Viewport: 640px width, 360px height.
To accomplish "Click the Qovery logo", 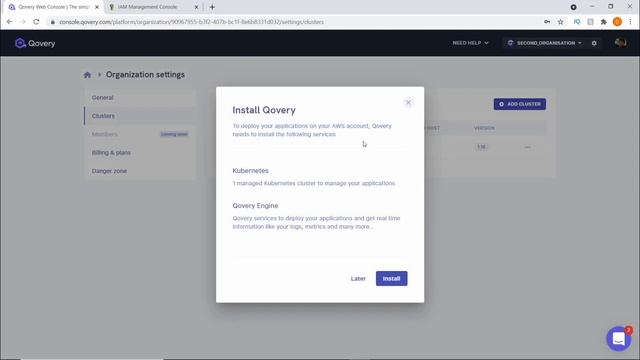I will [x=35, y=43].
